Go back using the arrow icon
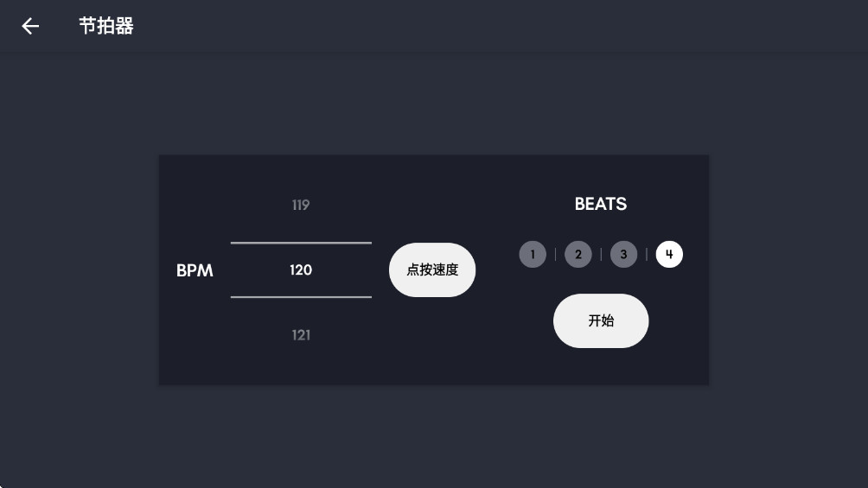Viewport: 868px width, 488px height. click(30, 26)
